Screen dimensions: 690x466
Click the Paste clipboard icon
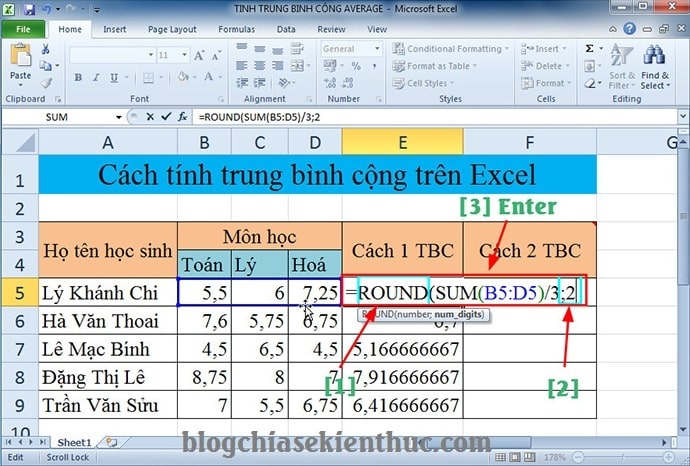point(20,56)
